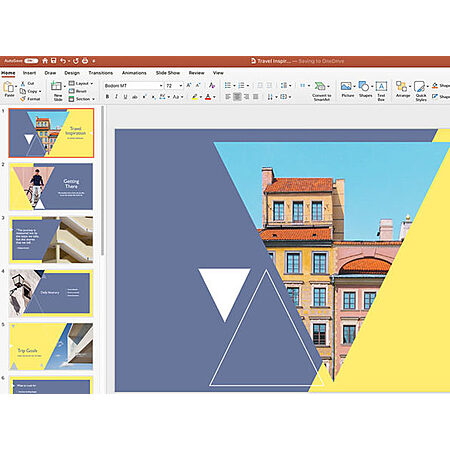Screen dimensions: 450x450
Task: Open the Review tab
Action: pyautogui.click(x=197, y=73)
